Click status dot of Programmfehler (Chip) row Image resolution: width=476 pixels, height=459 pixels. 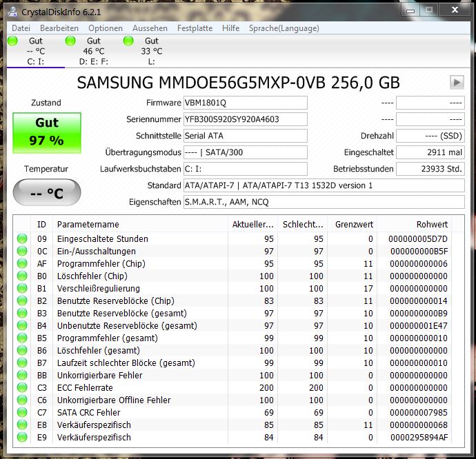22,264
